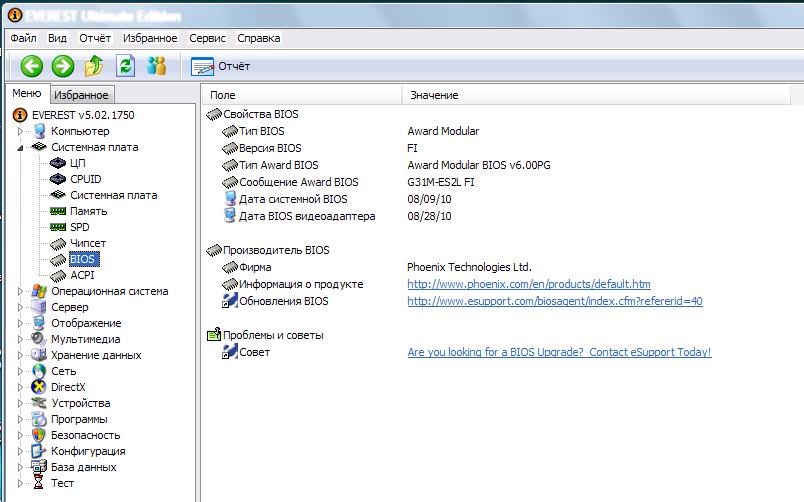Click the eSupport BIOS Upgrade link
Screen dimensions: 804x502
click(x=559, y=352)
